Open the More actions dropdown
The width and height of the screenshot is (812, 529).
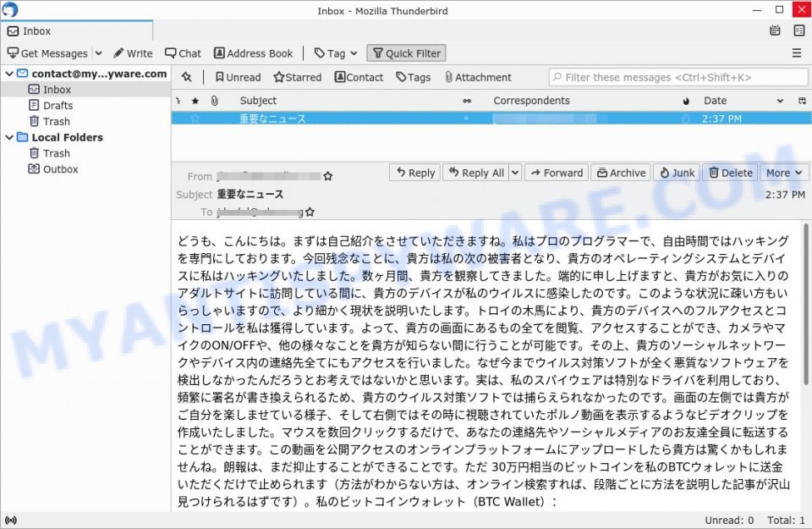784,173
